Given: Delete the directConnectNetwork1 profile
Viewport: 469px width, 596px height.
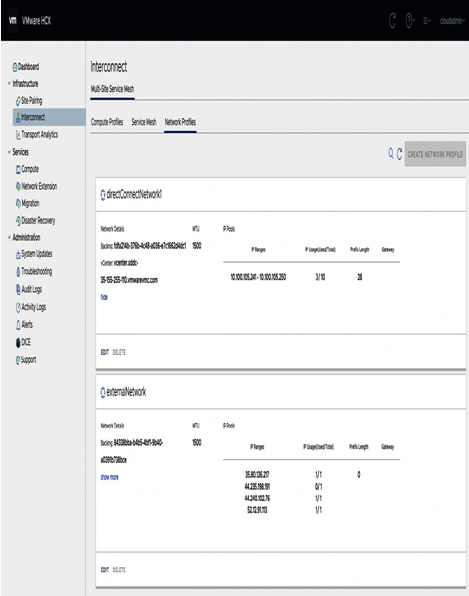Looking at the screenshot, I should [119, 352].
